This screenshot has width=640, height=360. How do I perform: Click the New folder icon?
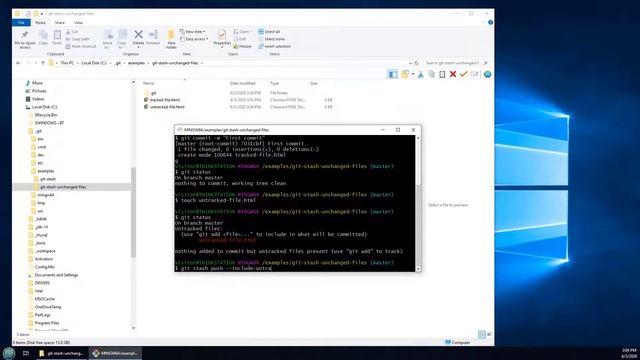(171, 35)
